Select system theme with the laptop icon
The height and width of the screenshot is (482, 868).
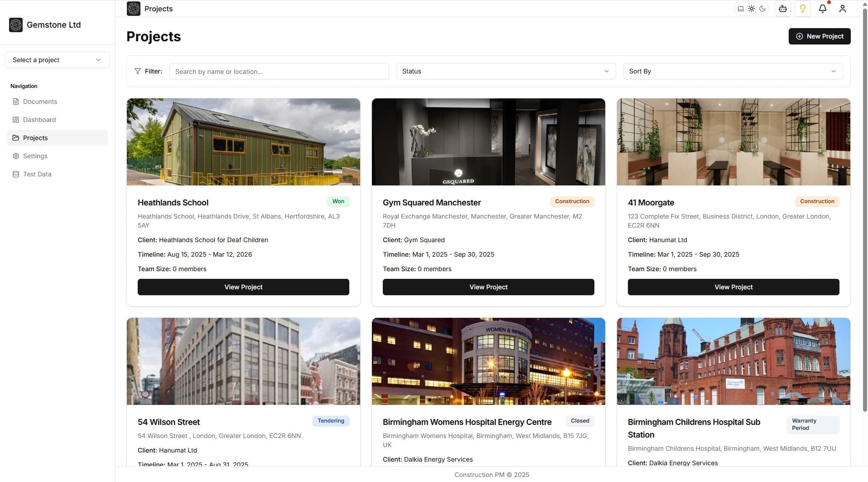(740, 8)
